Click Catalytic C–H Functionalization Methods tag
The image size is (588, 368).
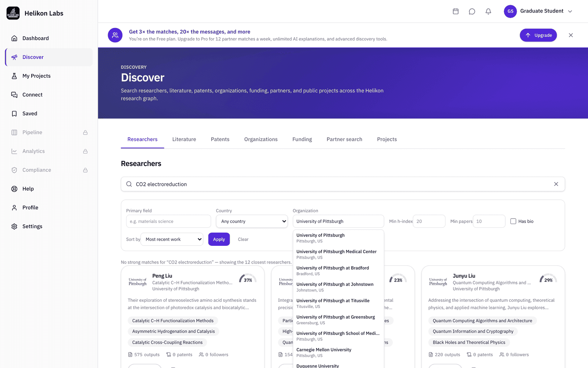tap(173, 321)
